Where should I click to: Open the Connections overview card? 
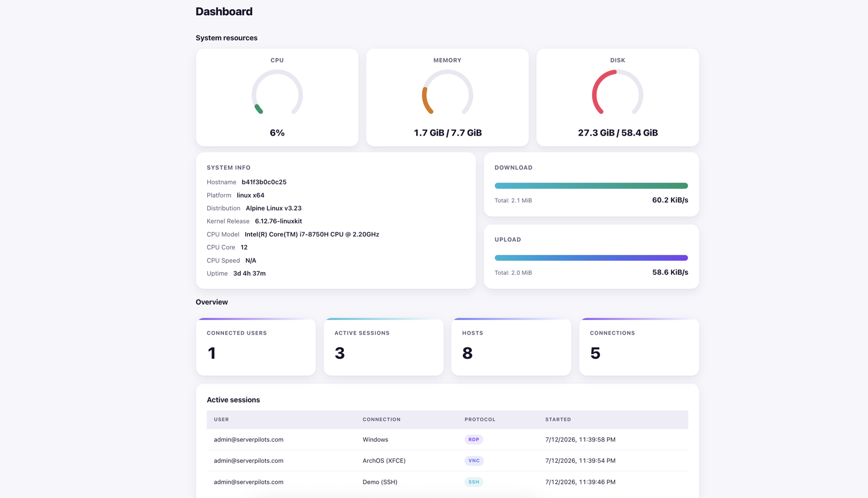[639, 347]
